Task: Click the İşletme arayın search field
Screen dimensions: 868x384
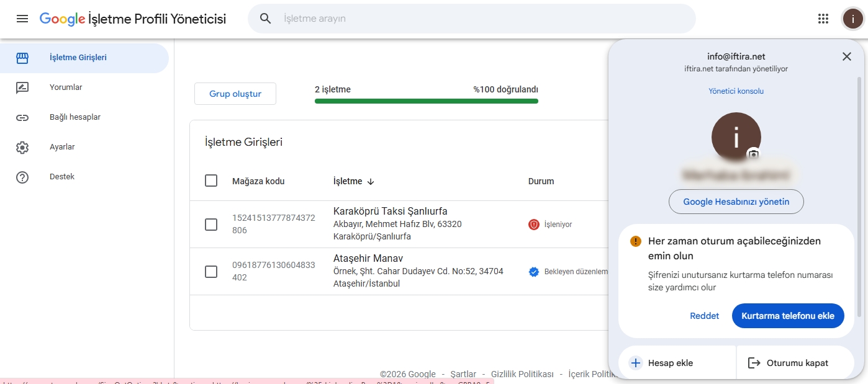Action: pos(472,19)
